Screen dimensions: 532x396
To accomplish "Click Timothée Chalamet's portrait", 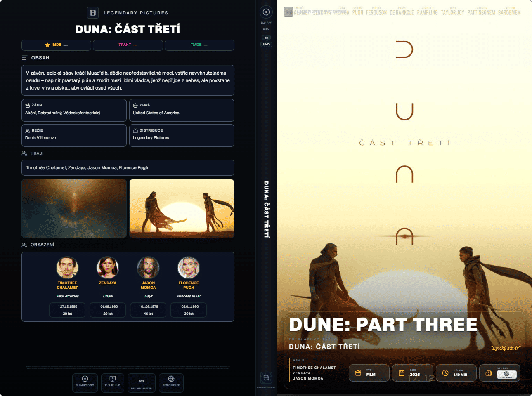I will pos(67,268).
